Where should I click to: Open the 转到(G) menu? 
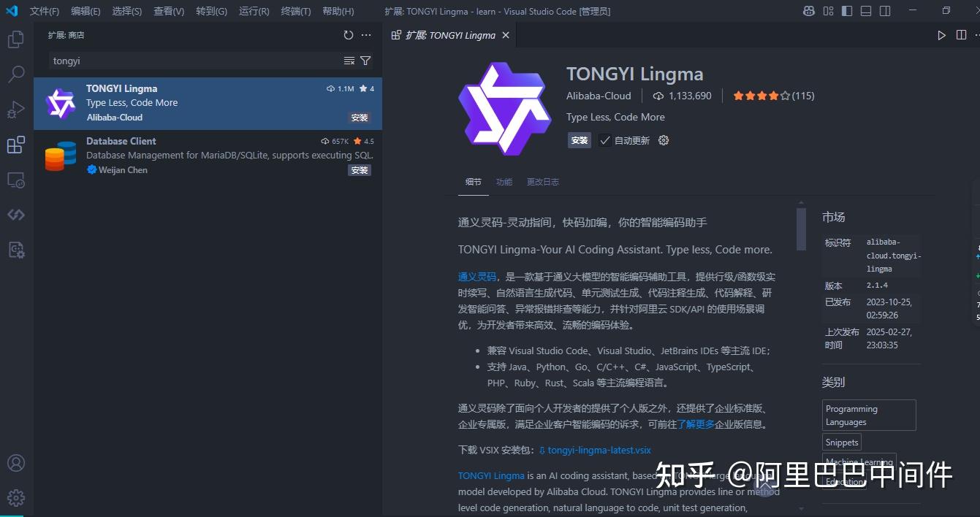coord(211,11)
